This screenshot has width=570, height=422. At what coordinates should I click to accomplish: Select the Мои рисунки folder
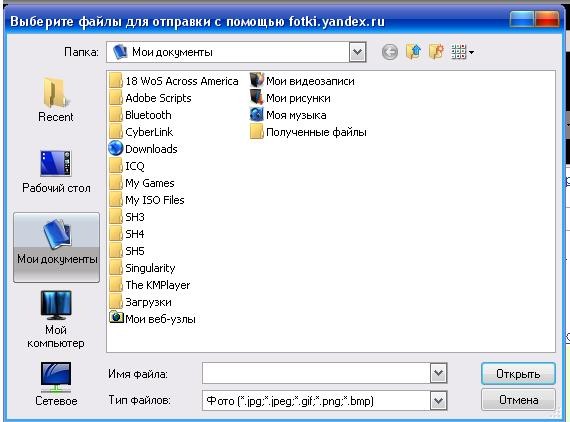(290, 98)
